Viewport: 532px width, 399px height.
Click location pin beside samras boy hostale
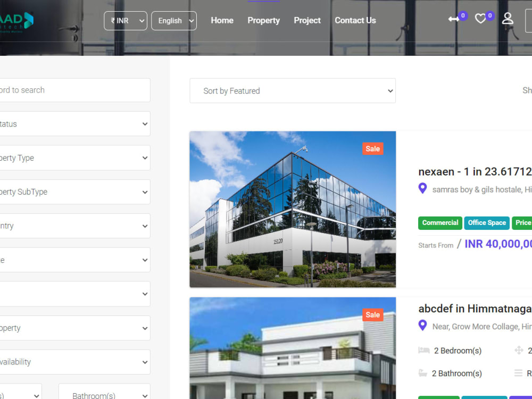coord(422,188)
